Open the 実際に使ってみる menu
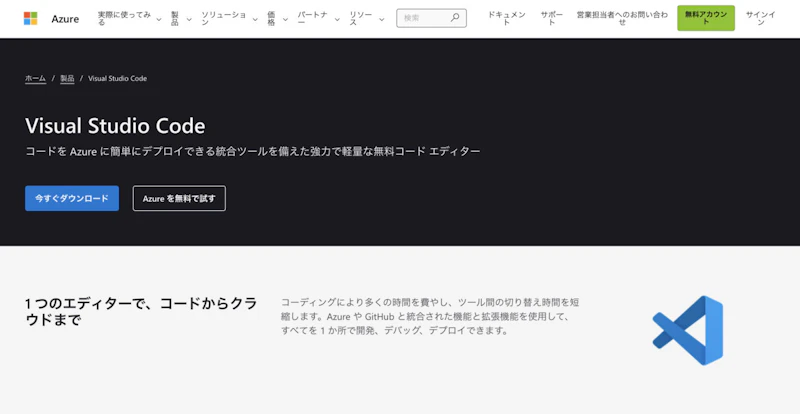This screenshot has height=414, width=800. point(124,19)
